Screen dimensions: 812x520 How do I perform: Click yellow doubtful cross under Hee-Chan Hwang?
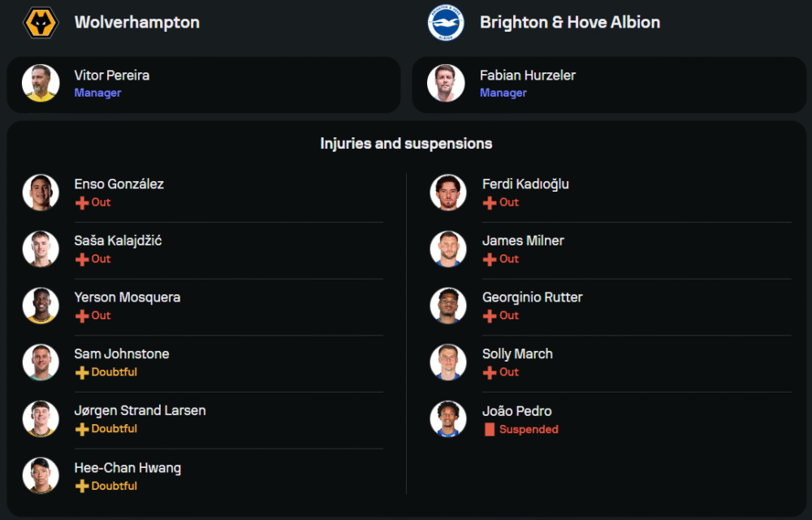pyautogui.click(x=82, y=486)
